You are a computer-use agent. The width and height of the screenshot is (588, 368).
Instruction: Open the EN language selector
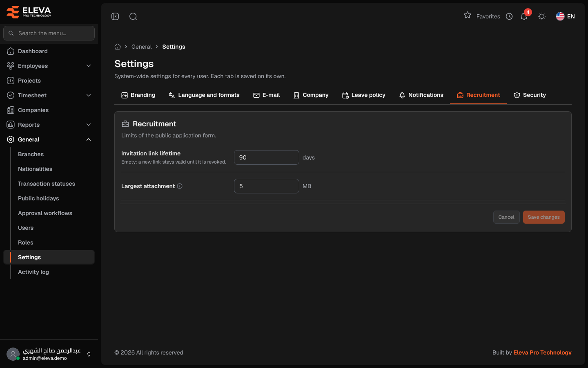click(566, 16)
